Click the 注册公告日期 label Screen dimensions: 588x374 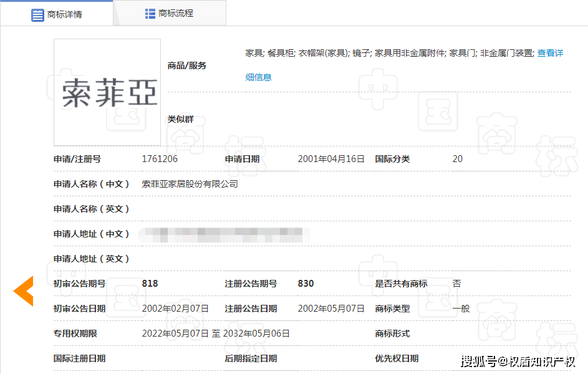(251, 309)
